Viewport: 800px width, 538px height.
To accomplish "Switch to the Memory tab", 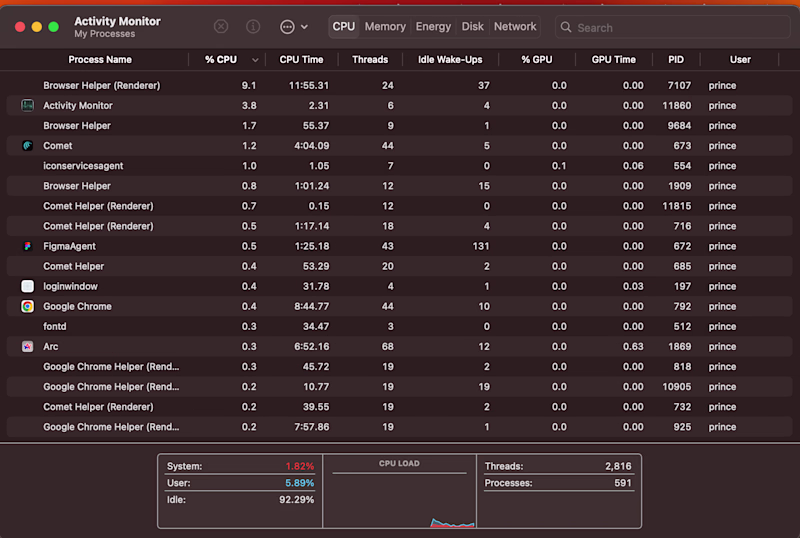I will click(x=385, y=27).
